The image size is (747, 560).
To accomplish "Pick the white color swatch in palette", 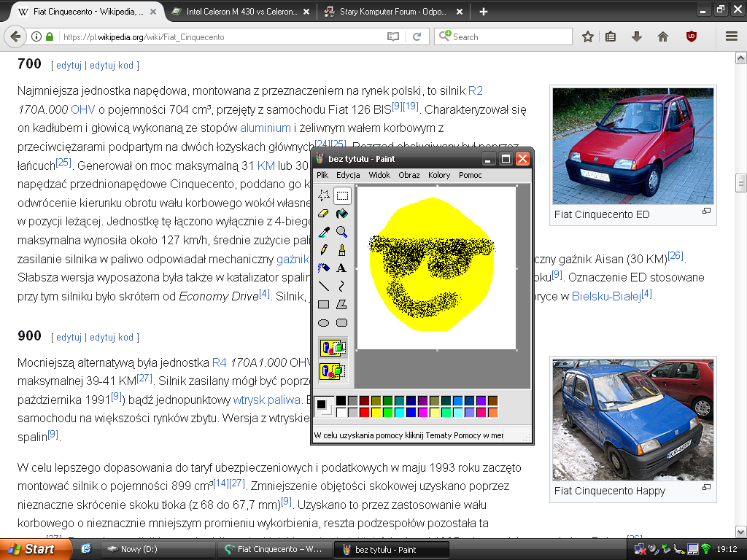I will pyautogui.click(x=341, y=413).
